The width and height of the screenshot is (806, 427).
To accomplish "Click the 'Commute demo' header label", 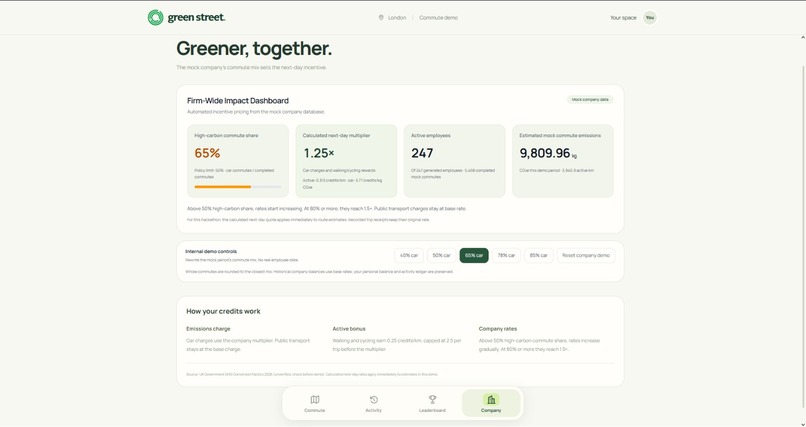I will [438, 17].
